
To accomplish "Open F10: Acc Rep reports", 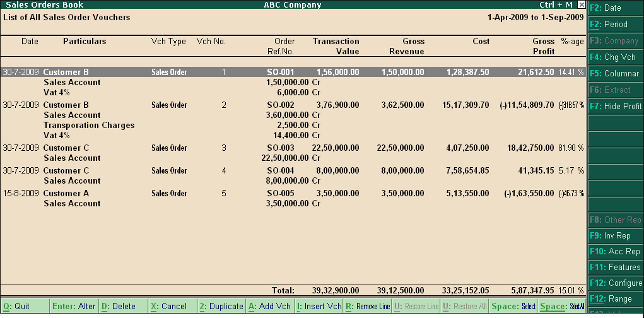I will click(x=616, y=252).
